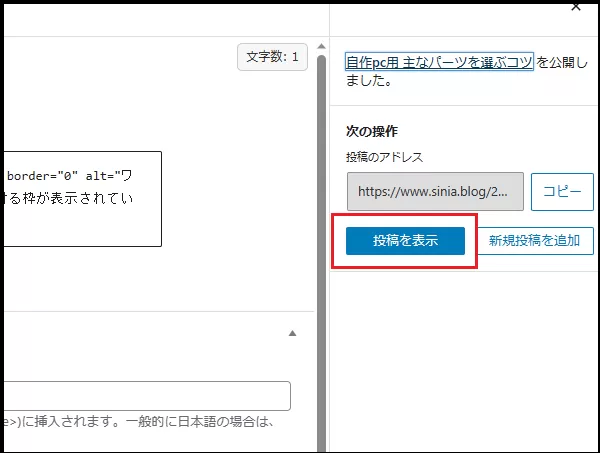Close the publish panel with X icon
This screenshot has height=453, width=600.
click(x=576, y=7)
